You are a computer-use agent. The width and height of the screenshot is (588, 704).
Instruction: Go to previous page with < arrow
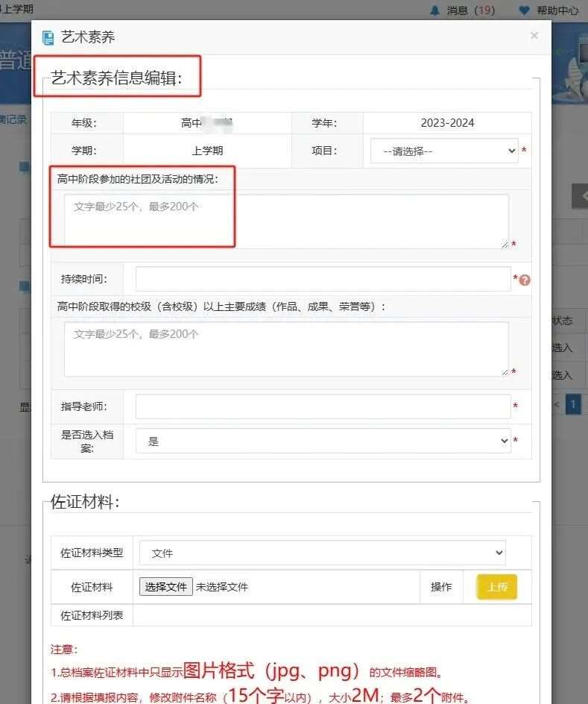(x=557, y=405)
